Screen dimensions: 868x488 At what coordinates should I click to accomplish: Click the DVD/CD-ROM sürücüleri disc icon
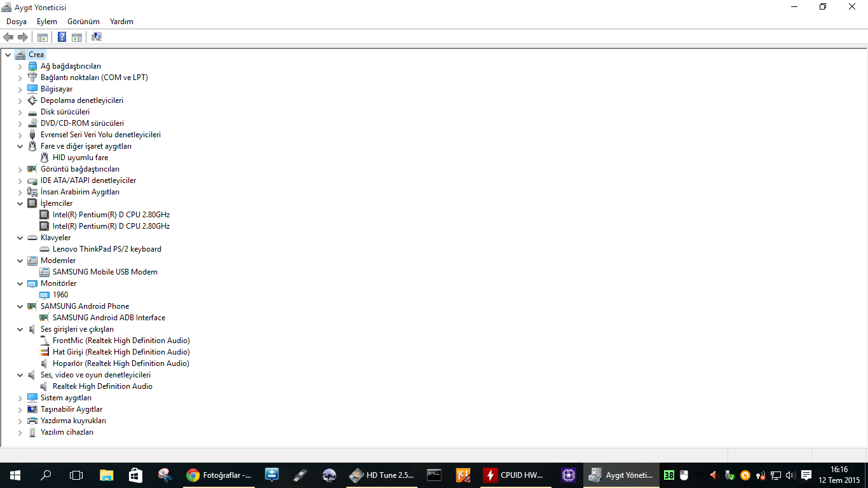[x=33, y=123]
